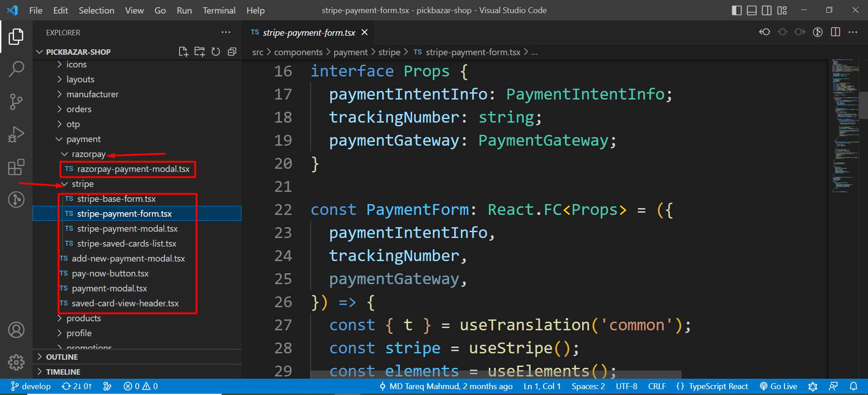
Task: Expand the manufacturer folder
Action: point(92,94)
